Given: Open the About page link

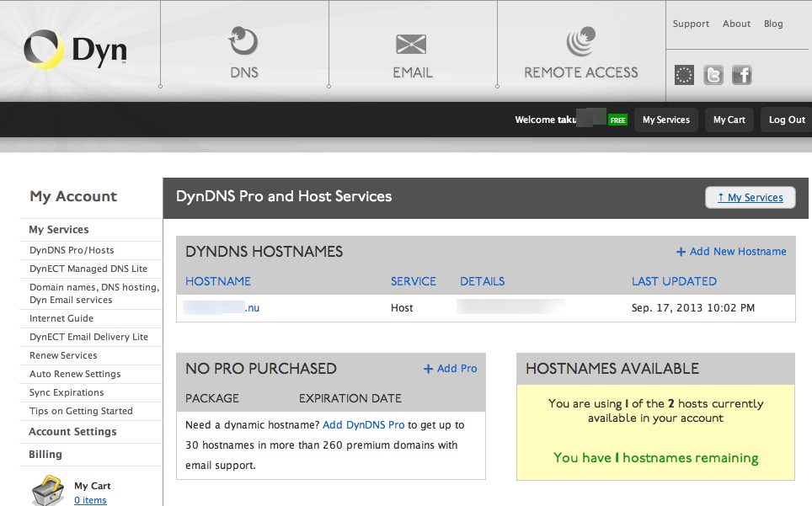Looking at the screenshot, I should click(x=736, y=24).
